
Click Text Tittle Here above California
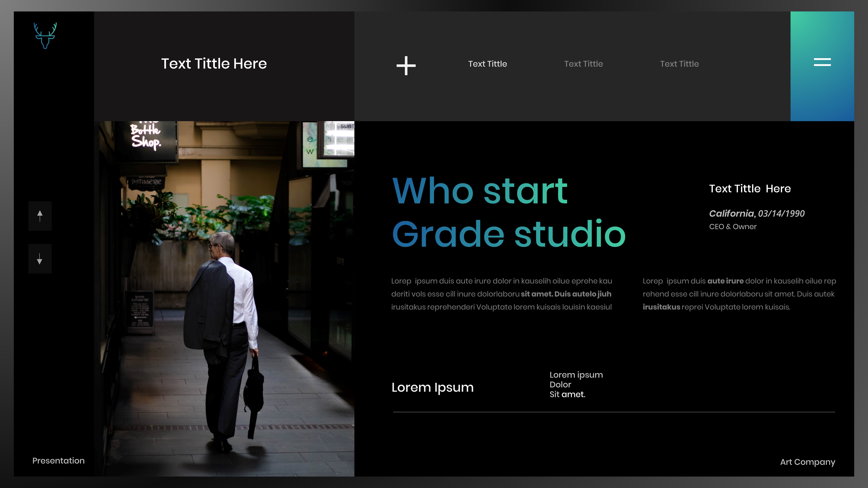[x=750, y=189]
